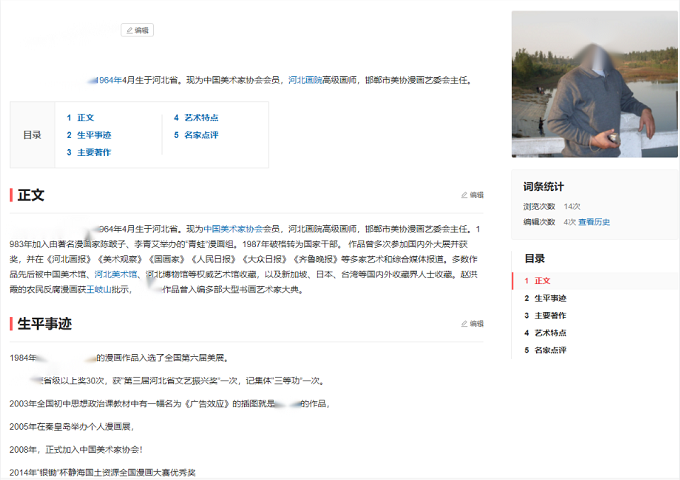This screenshot has height=480, width=680.
Task: Click the line beginning 2008年，正式加入
Action: (76, 450)
